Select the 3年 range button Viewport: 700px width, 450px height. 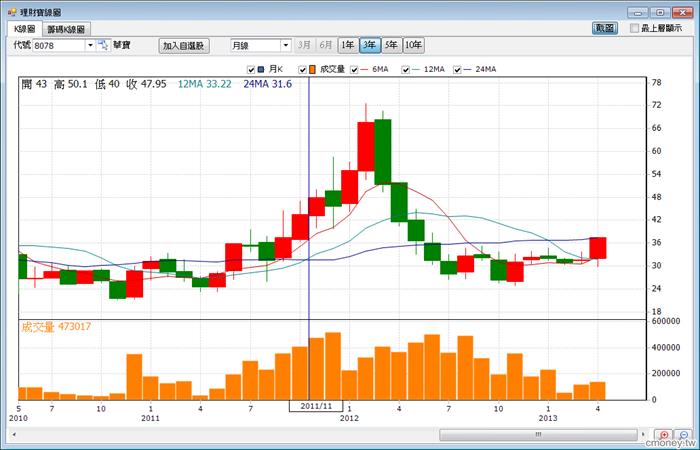coord(370,45)
